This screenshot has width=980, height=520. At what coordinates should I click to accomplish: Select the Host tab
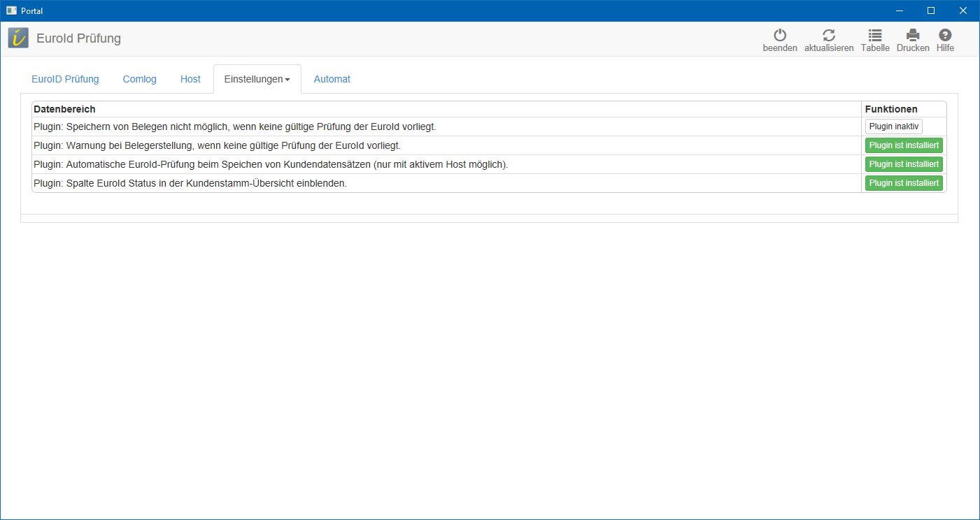[190, 79]
